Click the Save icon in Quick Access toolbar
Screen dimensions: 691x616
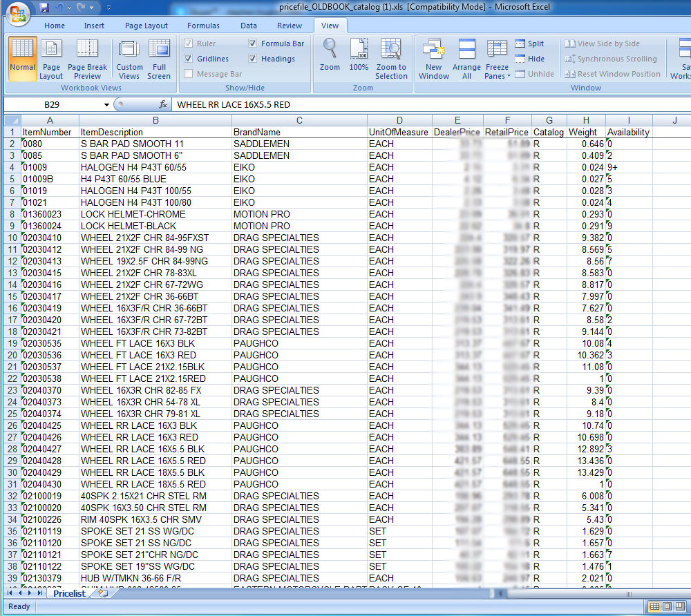click(44, 8)
